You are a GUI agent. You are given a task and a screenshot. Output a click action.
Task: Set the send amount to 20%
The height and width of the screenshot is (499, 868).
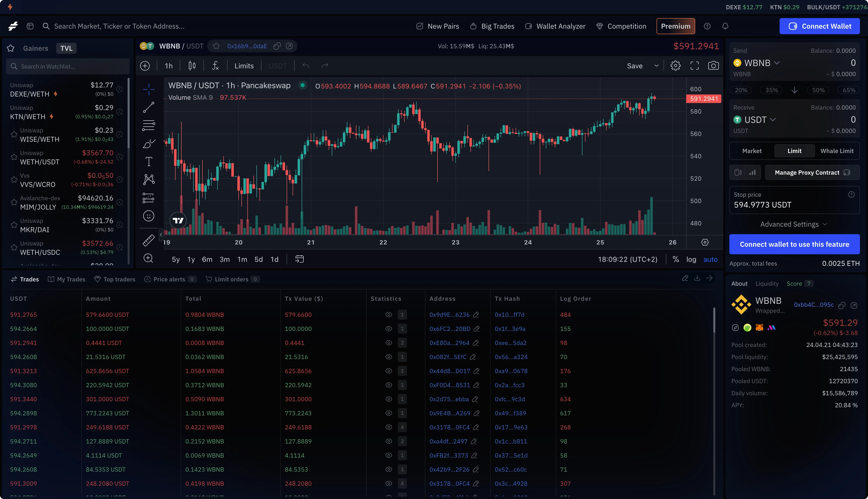coord(741,90)
